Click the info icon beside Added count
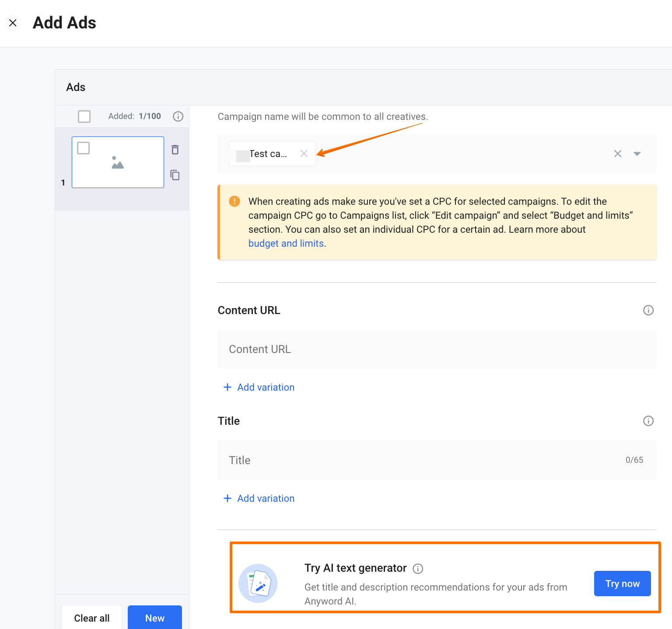 pyautogui.click(x=178, y=116)
